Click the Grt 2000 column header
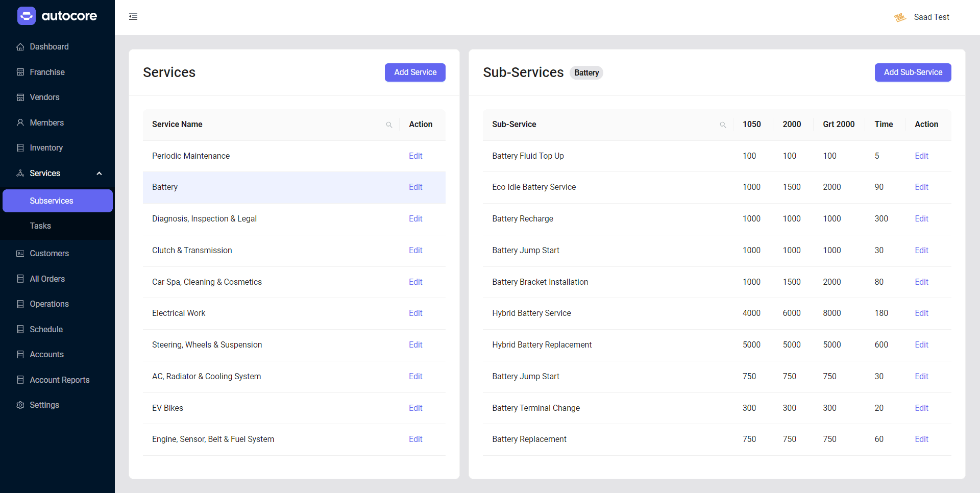Viewport: 980px width, 493px height. (839, 125)
